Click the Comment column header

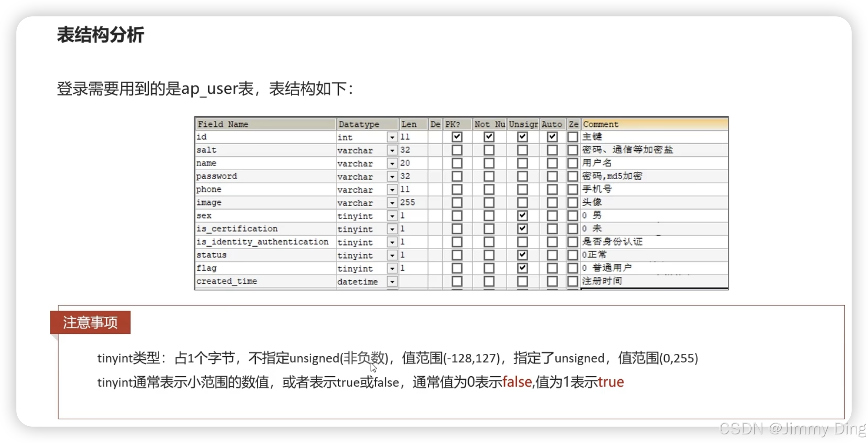point(654,124)
